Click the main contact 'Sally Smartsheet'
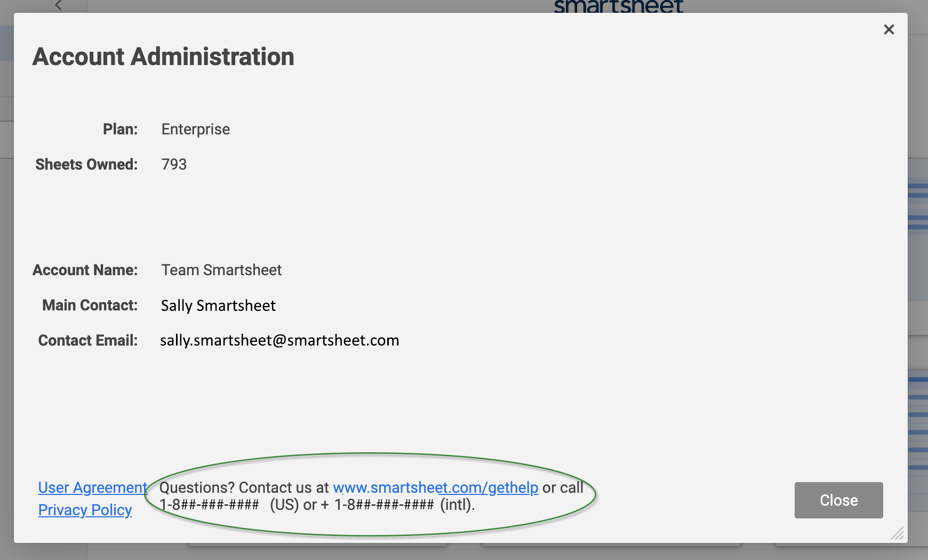928x560 pixels. tap(218, 306)
